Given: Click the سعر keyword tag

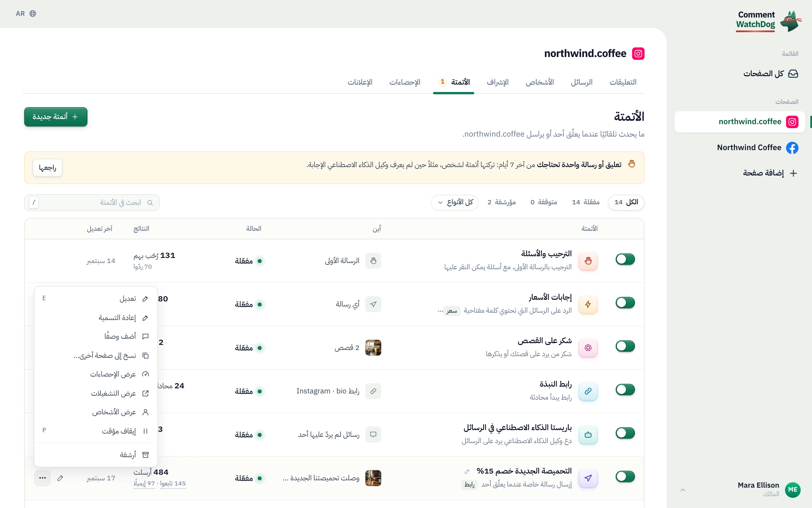Looking at the screenshot, I should pyautogui.click(x=452, y=311).
